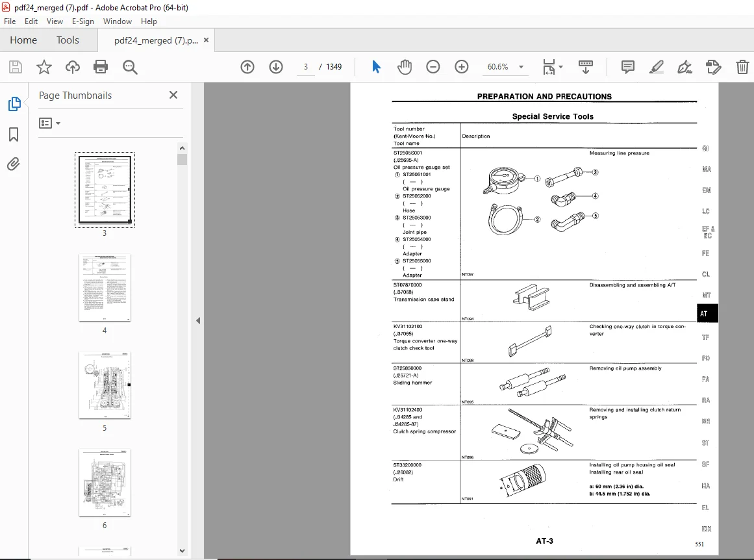
Task: Click the AT-3 page label
Action: click(x=544, y=541)
